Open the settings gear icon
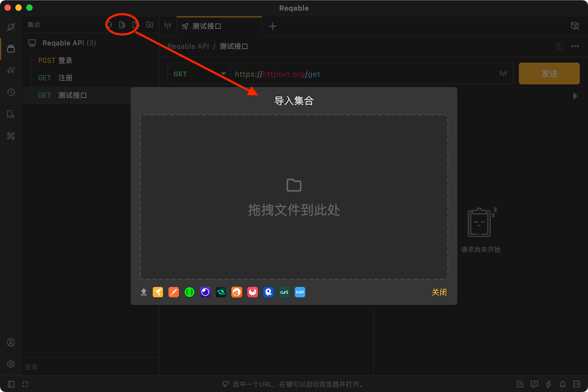The image size is (588, 392). 11,364
